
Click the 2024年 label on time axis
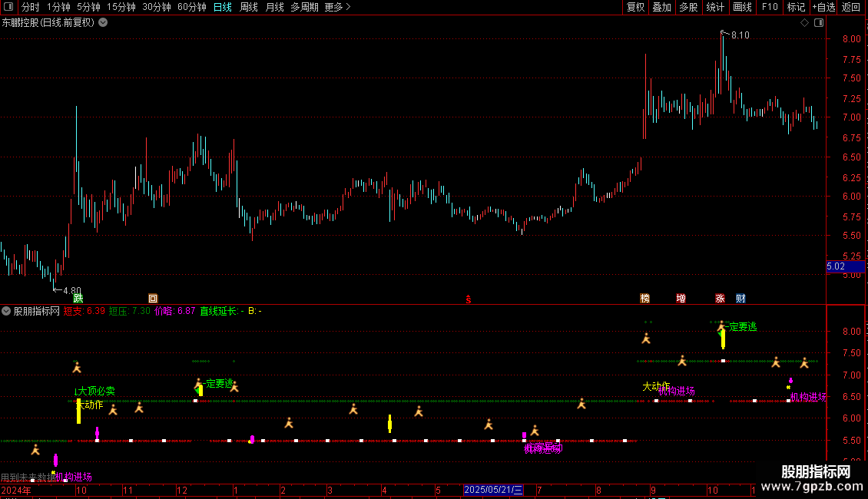click(16, 490)
